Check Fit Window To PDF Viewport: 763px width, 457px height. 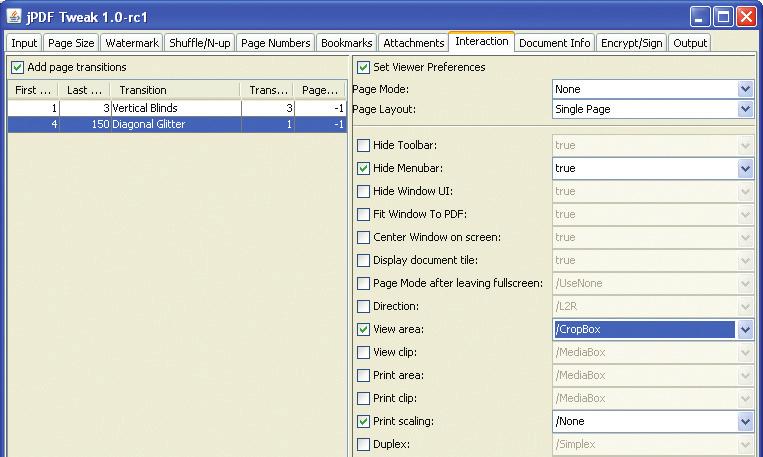click(363, 214)
